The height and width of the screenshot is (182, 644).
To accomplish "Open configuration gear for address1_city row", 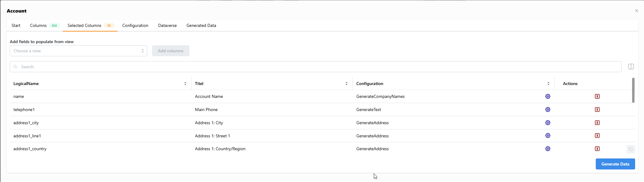I will click(x=548, y=123).
